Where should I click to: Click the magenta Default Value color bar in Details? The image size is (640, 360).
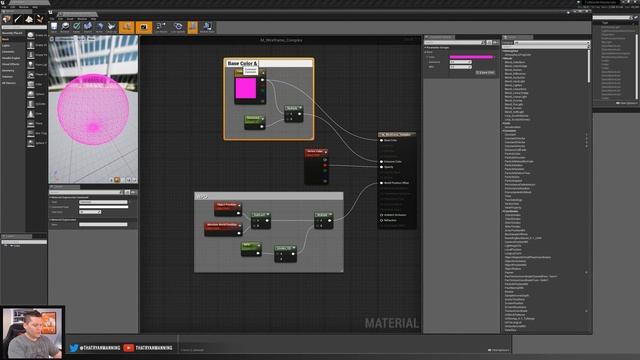pos(471,57)
